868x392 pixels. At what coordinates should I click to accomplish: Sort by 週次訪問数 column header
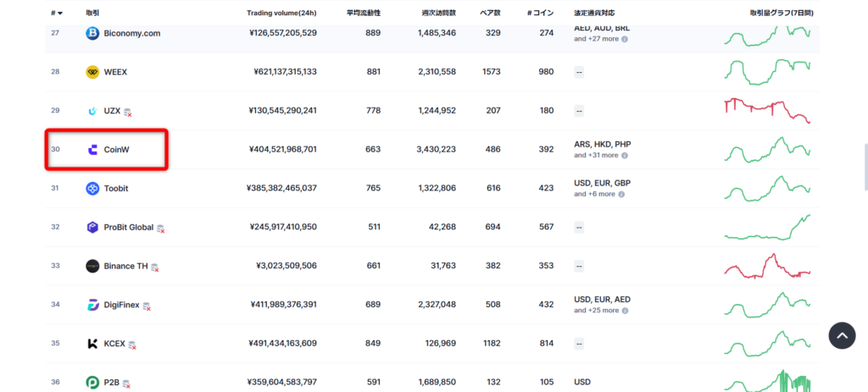(437, 13)
